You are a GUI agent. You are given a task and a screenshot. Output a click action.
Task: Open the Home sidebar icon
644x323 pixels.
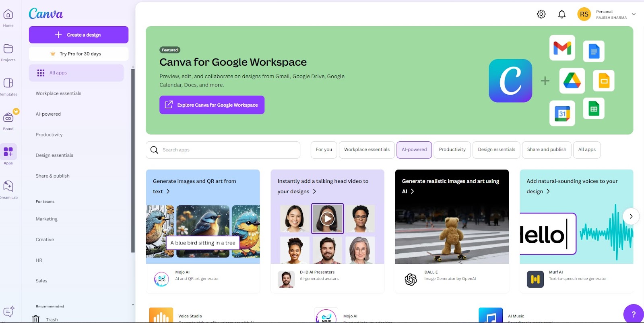coord(8,14)
